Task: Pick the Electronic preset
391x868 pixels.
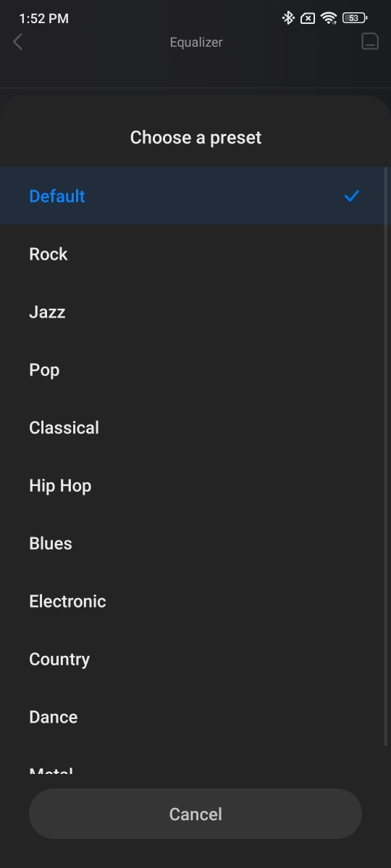Action: (195, 601)
